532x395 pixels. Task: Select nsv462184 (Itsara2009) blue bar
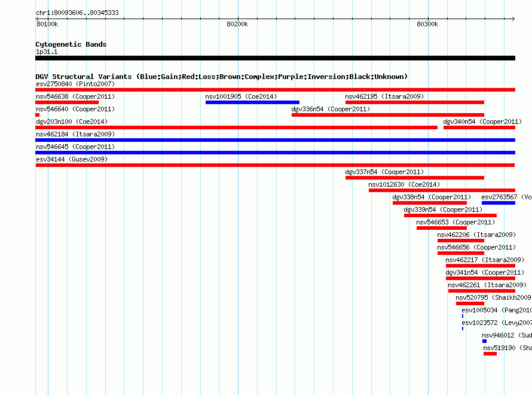pos(275,140)
